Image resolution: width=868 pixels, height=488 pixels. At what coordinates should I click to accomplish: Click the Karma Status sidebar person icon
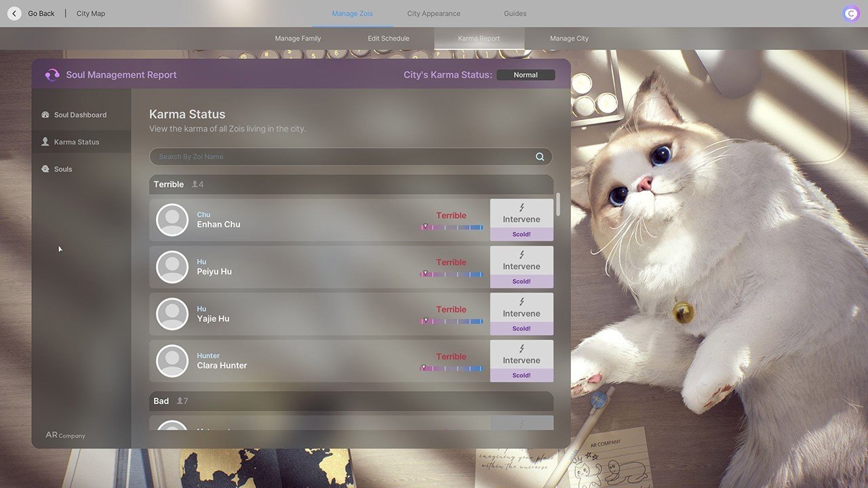[45, 142]
